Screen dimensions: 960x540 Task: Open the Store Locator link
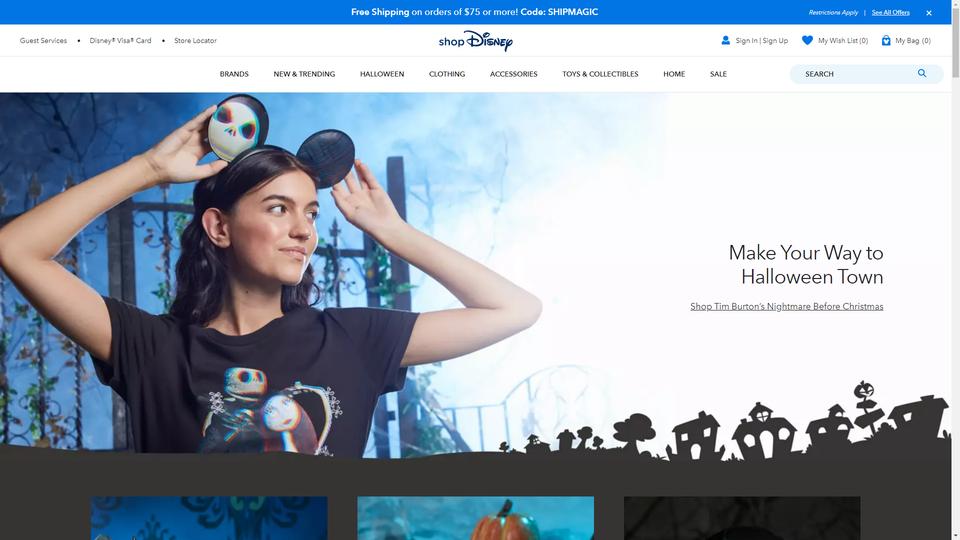(195, 40)
